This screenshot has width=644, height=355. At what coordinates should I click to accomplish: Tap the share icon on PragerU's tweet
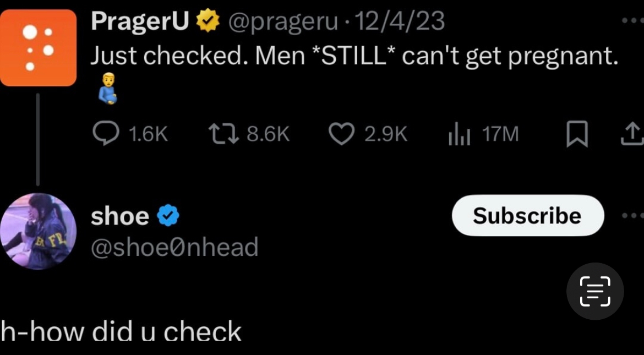pos(632,134)
